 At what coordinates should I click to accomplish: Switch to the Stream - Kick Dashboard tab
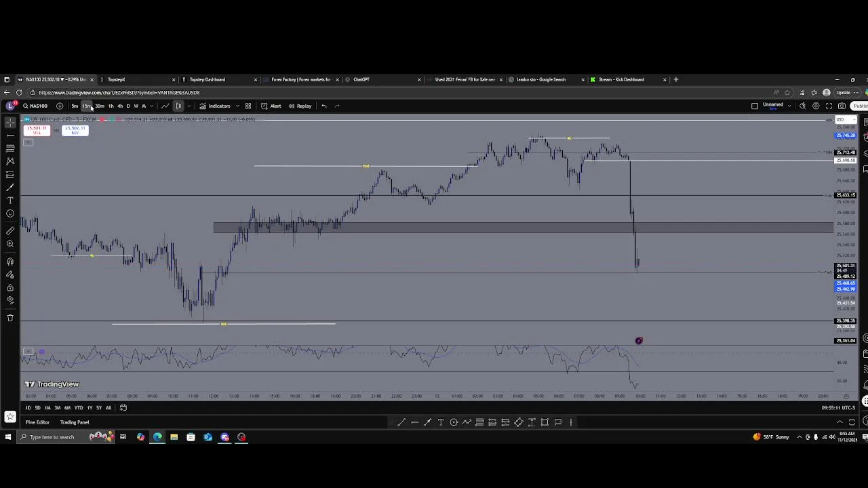coord(628,79)
